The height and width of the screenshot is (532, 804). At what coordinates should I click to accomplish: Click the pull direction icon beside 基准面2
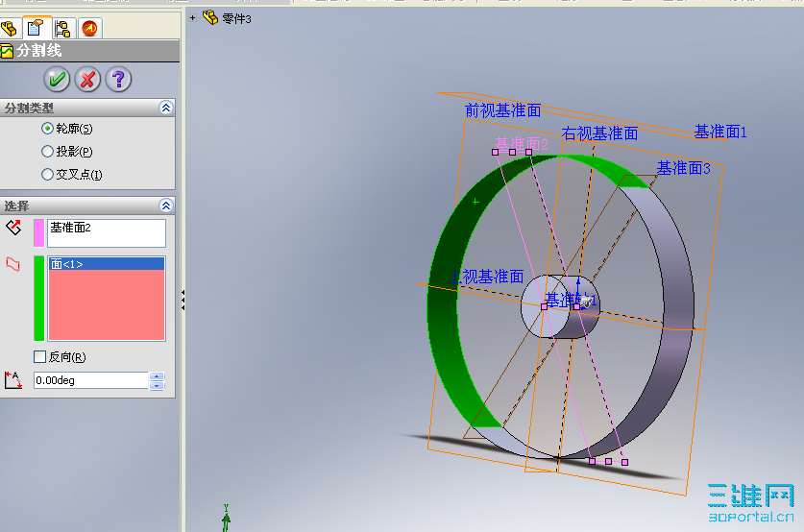[x=13, y=227]
